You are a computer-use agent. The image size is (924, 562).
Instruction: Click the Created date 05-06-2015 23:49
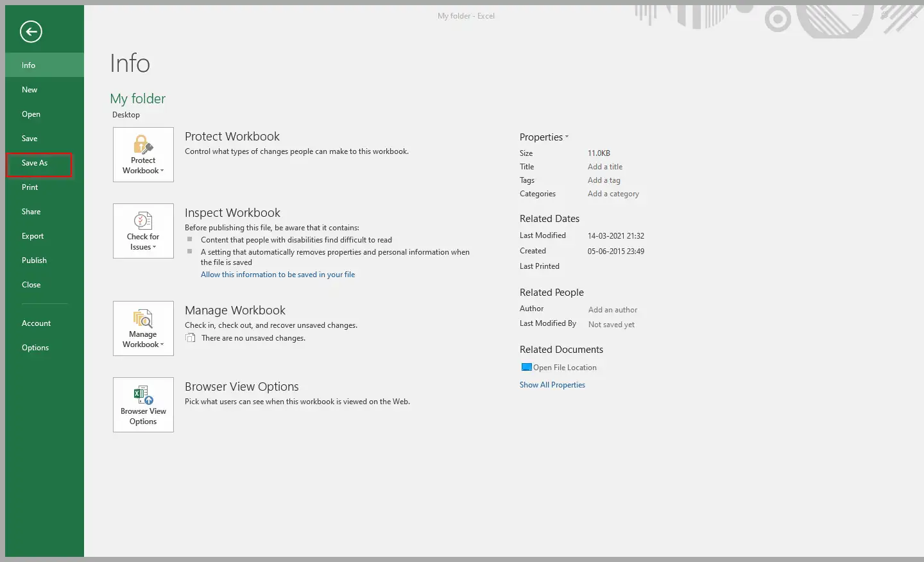tap(616, 251)
